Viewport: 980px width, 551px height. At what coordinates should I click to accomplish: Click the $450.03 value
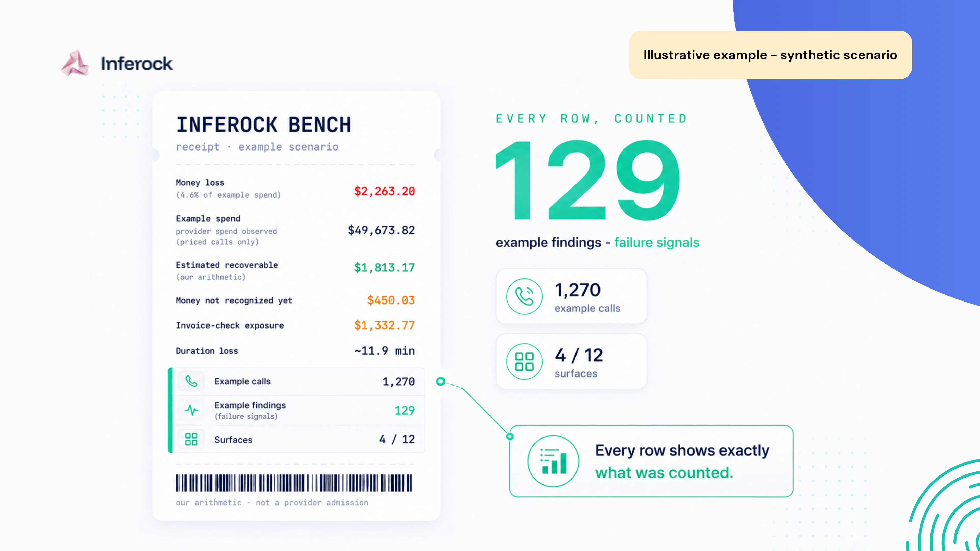[391, 300]
